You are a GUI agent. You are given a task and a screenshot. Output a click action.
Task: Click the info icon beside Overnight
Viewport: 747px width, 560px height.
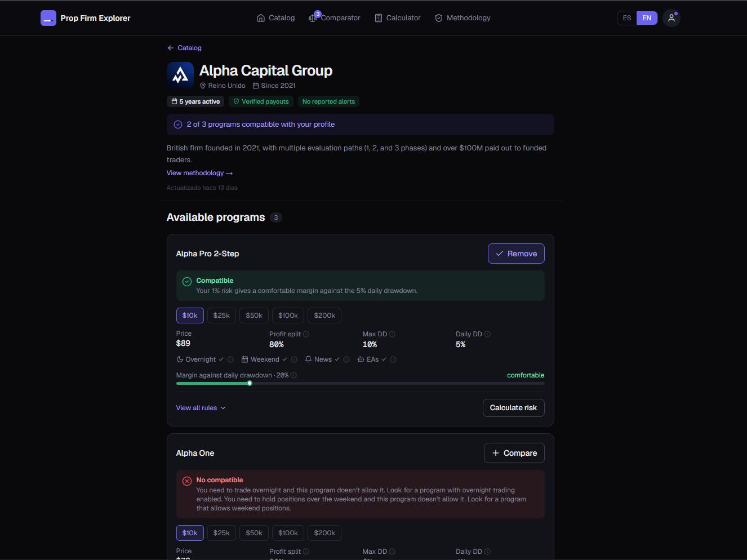pyautogui.click(x=230, y=359)
